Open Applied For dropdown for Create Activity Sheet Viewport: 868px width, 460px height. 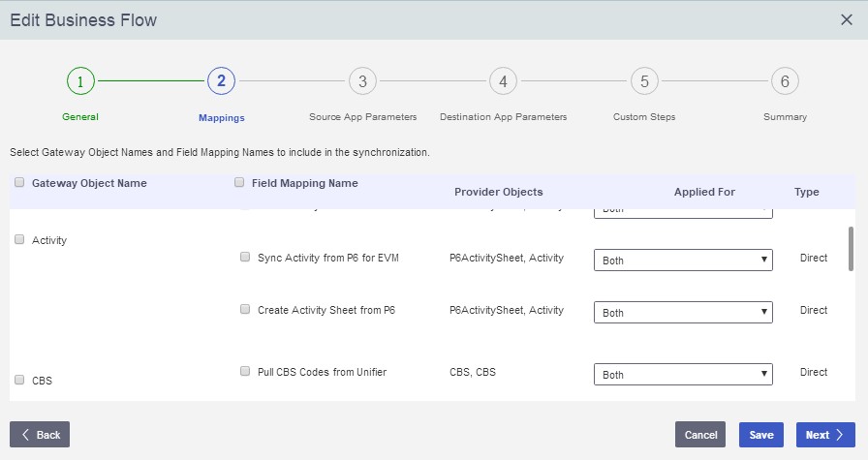click(683, 312)
